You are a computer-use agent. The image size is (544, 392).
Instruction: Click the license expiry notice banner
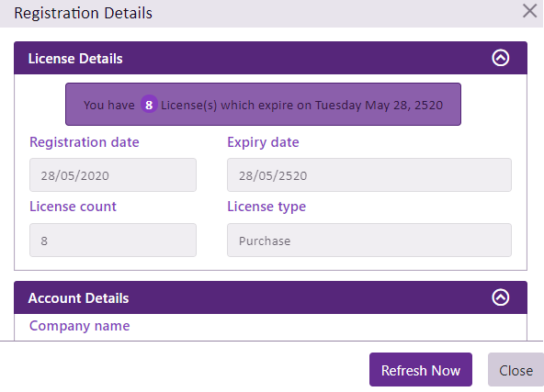click(263, 104)
